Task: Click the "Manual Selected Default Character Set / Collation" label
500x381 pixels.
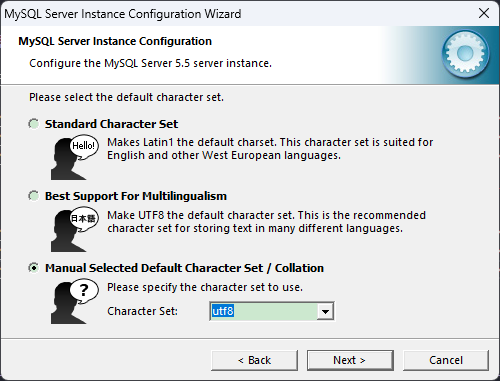Action: pyautogui.click(x=184, y=268)
